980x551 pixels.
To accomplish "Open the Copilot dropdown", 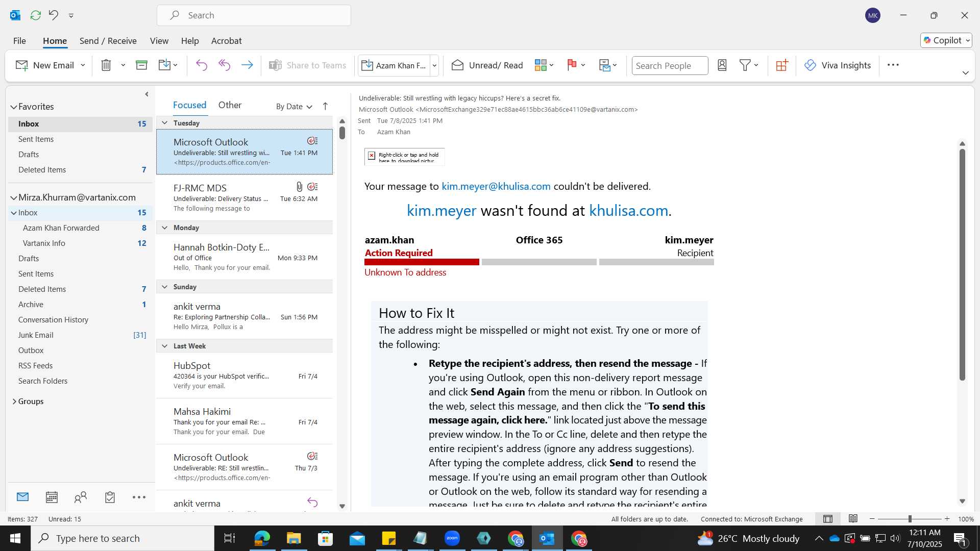I will tap(946, 40).
